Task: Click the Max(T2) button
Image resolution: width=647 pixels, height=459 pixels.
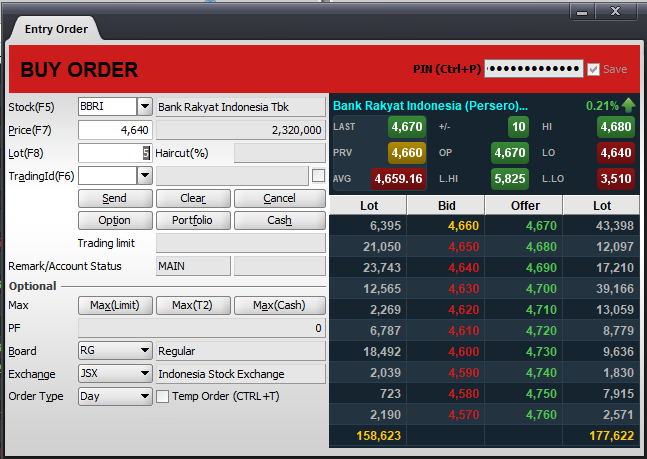Action: (193, 305)
